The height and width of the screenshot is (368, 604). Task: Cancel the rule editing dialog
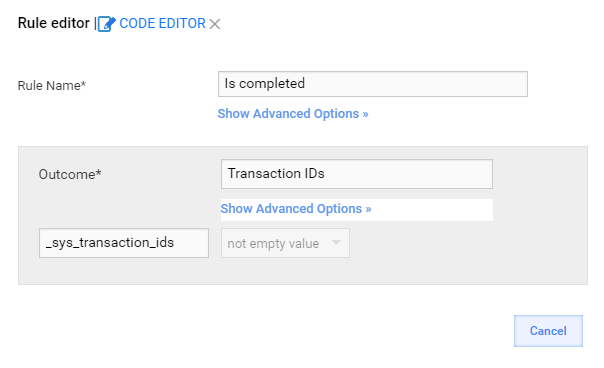pyautogui.click(x=548, y=331)
